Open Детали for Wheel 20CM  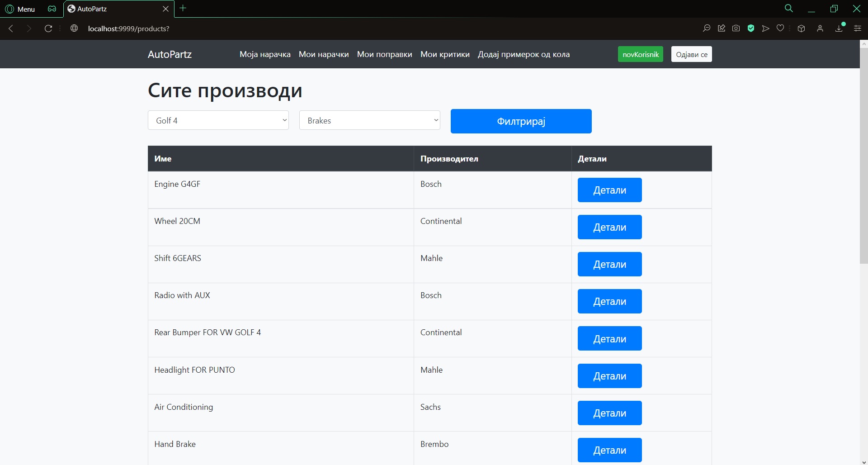tap(609, 227)
